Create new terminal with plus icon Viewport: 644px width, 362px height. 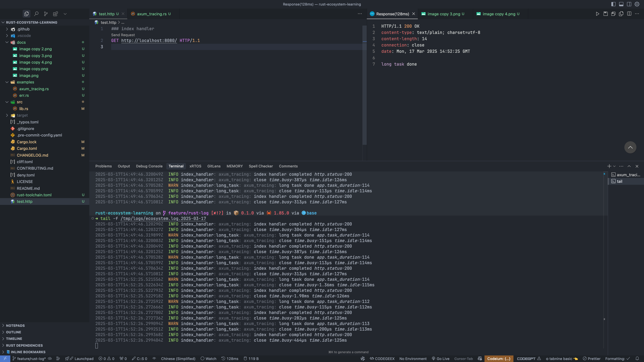coord(609,166)
